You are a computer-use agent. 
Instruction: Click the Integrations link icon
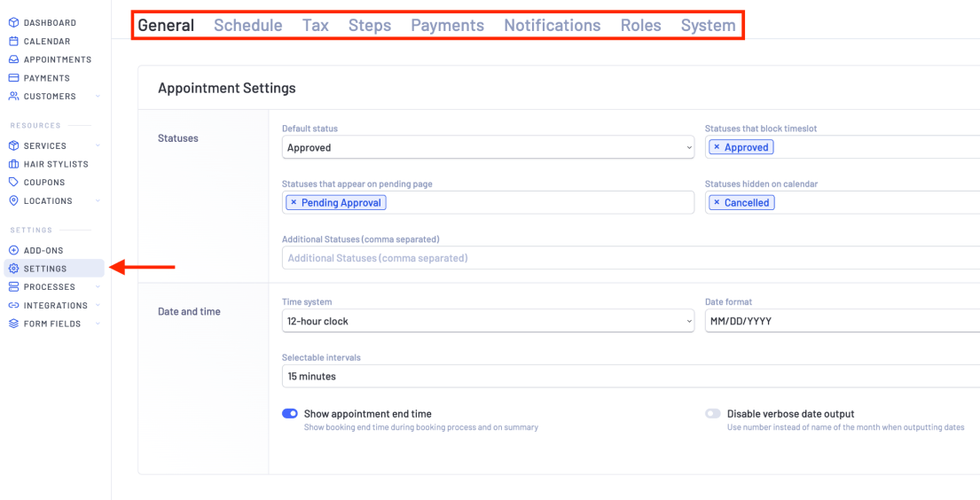coord(14,306)
